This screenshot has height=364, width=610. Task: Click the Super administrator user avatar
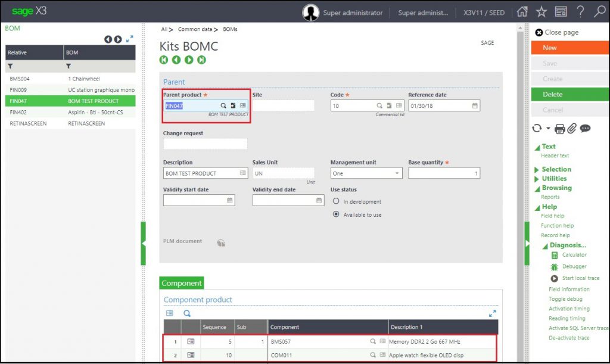coord(310,13)
